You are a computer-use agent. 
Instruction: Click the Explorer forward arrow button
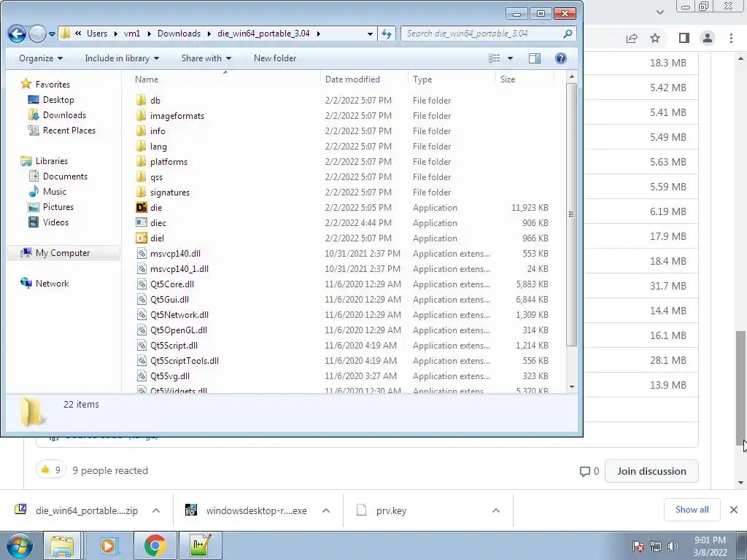36,34
